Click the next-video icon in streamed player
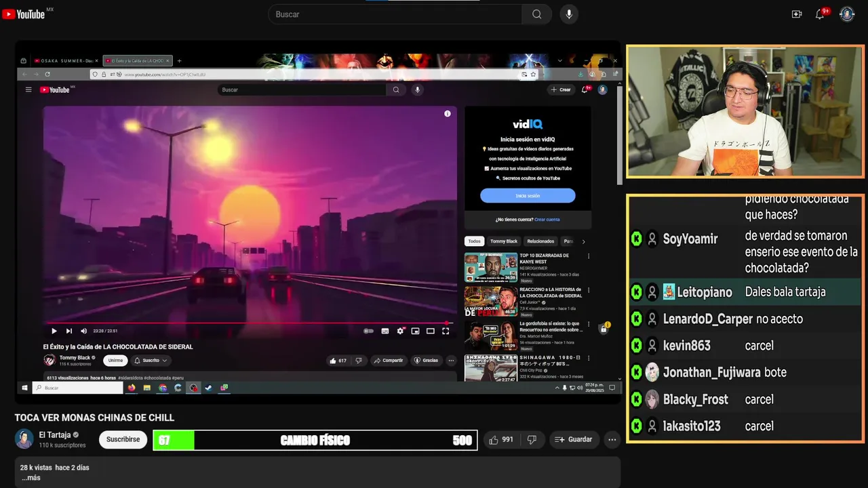 click(68, 331)
